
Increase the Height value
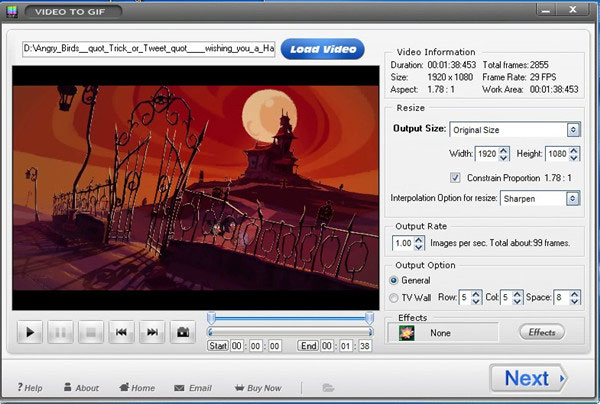click(x=574, y=150)
